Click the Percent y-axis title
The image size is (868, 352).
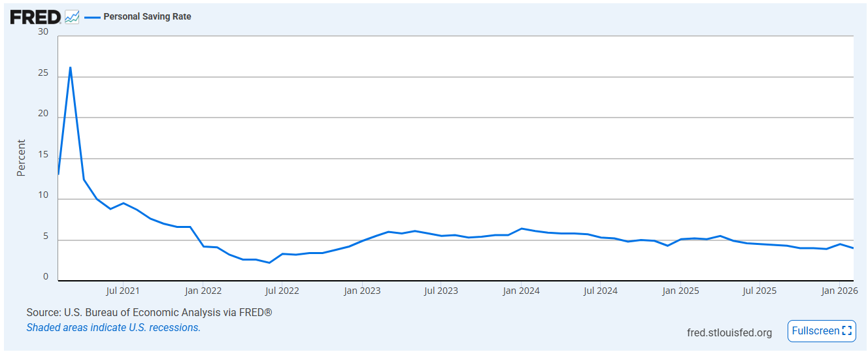tap(21, 157)
